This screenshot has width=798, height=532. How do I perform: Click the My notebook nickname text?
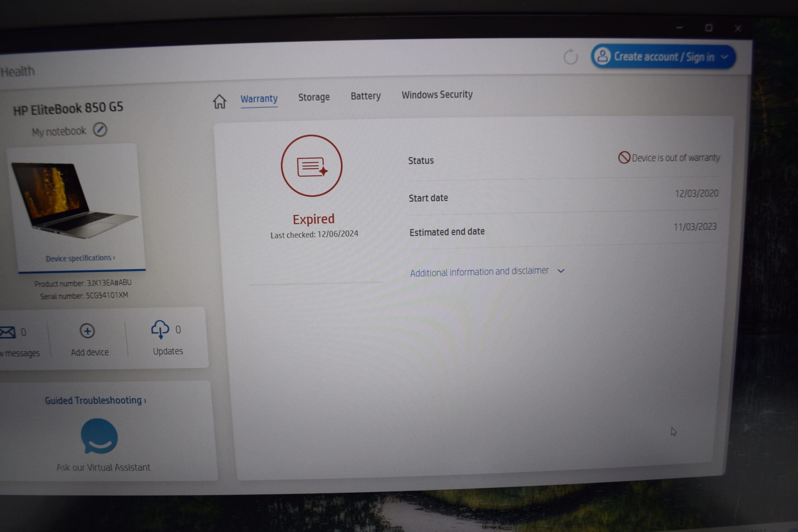59,131
